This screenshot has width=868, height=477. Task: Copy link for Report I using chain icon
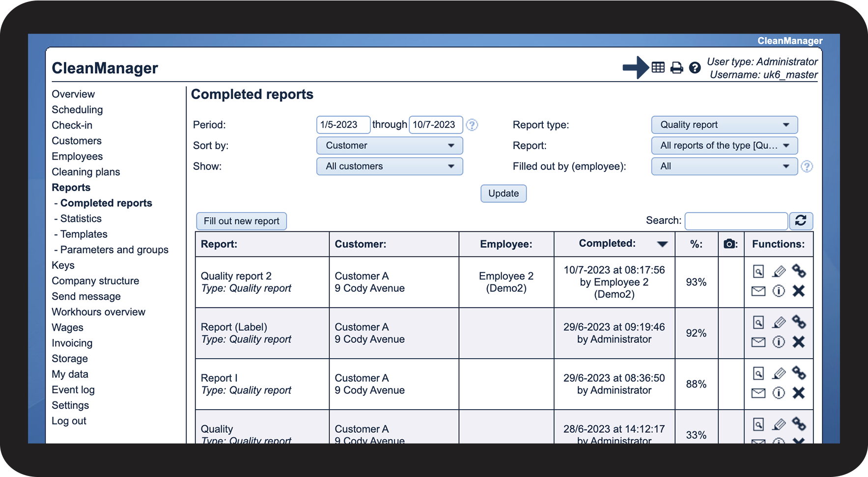799,373
